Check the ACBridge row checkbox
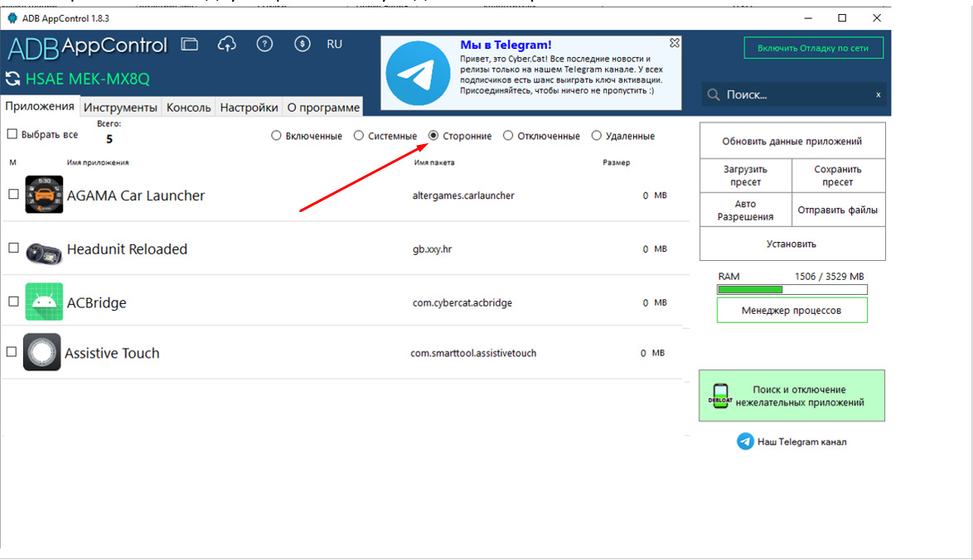This screenshot has height=560, width=973. pos(13,302)
